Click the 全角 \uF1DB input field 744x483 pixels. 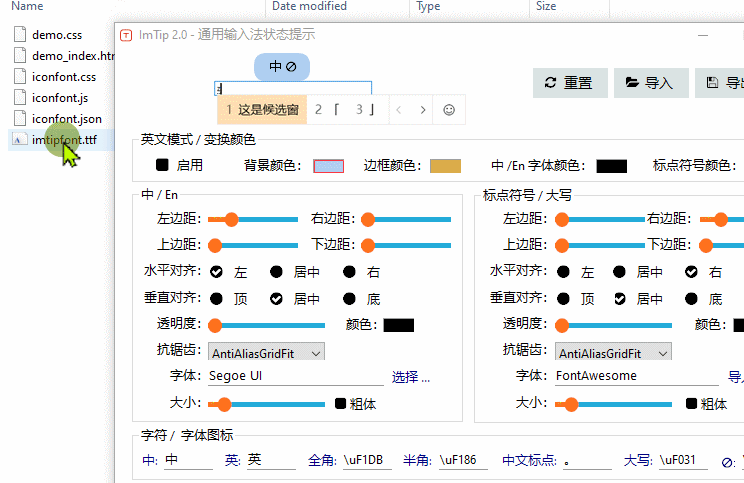[x=367, y=460]
